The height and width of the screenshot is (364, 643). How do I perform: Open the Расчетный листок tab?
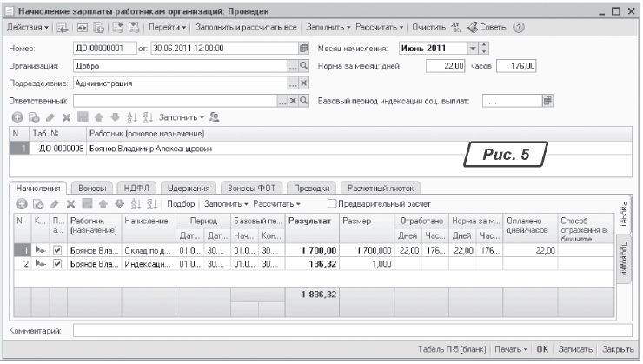coord(381,188)
